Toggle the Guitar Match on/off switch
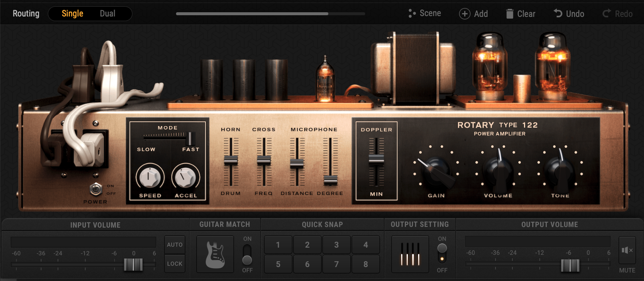Screen dimensions: 644x281 [x=247, y=254]
